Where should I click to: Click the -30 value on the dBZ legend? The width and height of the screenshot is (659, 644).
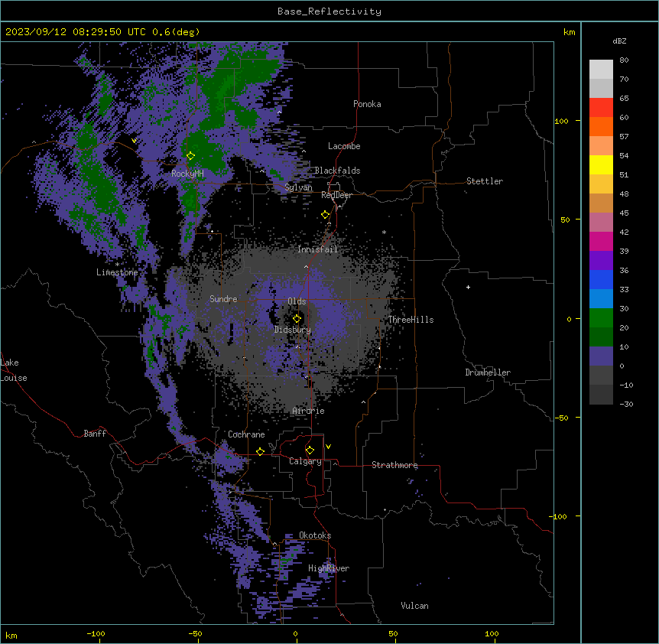point(626,404)
